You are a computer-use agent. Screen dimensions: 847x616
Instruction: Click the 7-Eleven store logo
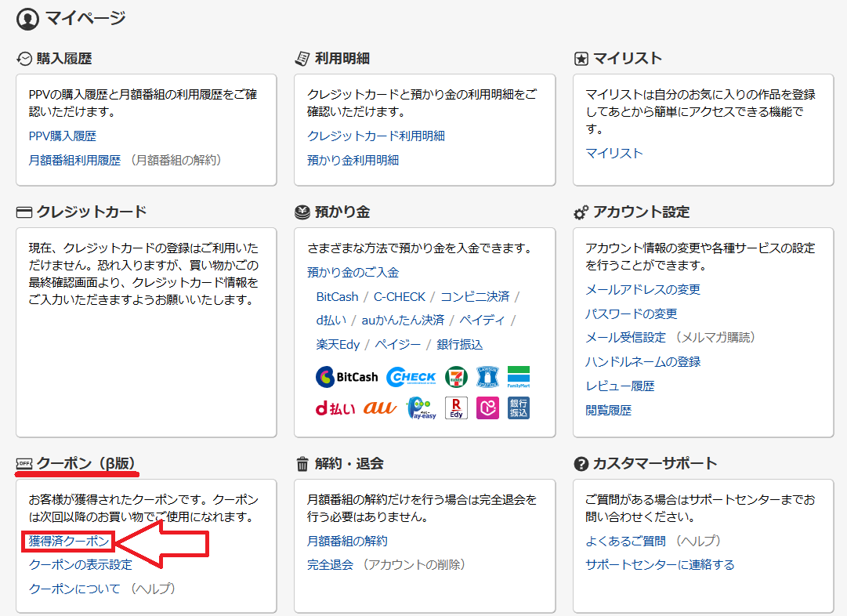(x=456, y=377)
